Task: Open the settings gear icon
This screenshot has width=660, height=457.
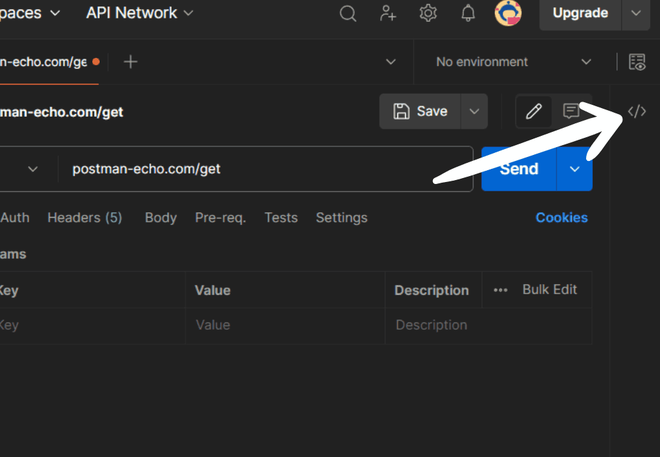Action: (x=428, y=13)
